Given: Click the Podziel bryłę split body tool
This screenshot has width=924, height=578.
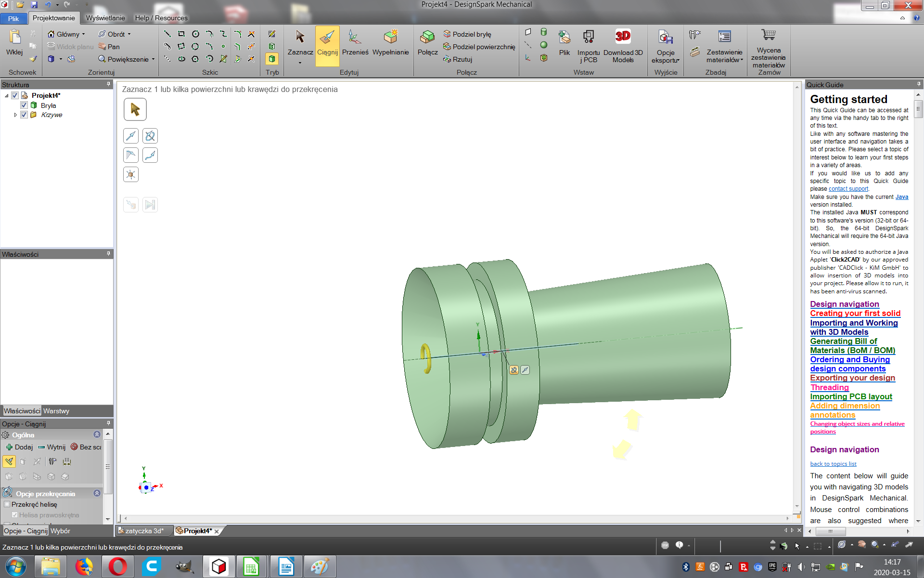Looking at the screenshot, I should coord(467,34).
